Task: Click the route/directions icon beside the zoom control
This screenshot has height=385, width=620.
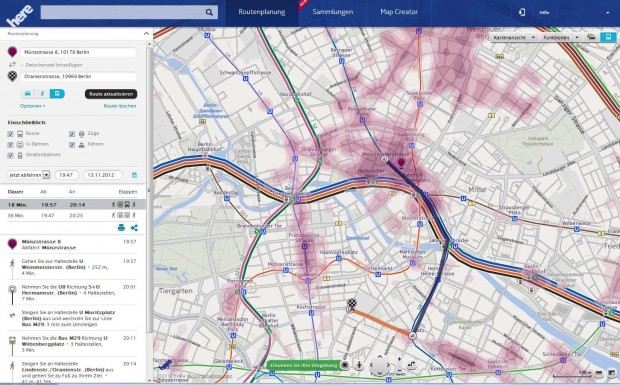Action: (411, 365)
